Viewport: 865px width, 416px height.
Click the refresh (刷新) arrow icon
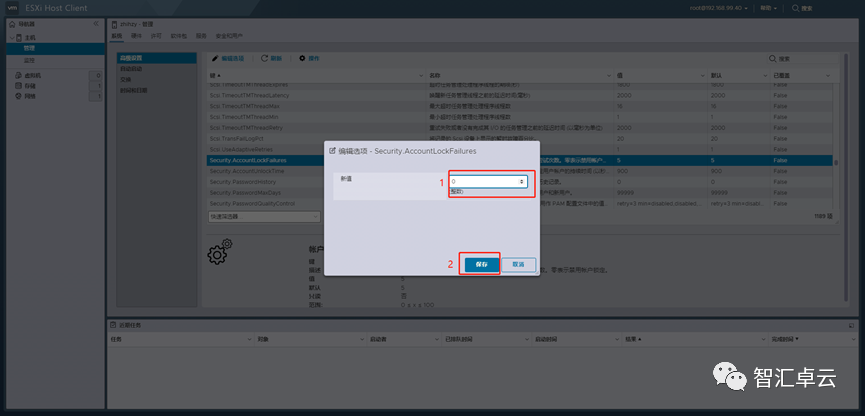(x=264, y=58)
